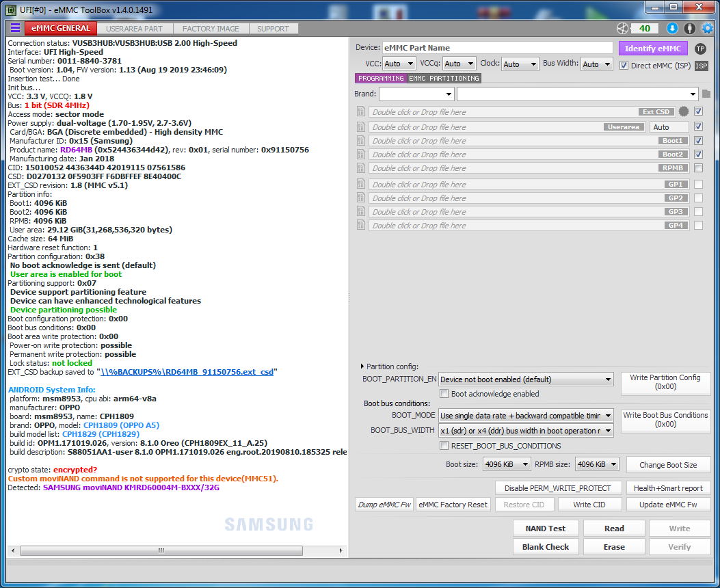Click file icon of Ext CSD row

[361, 111]
